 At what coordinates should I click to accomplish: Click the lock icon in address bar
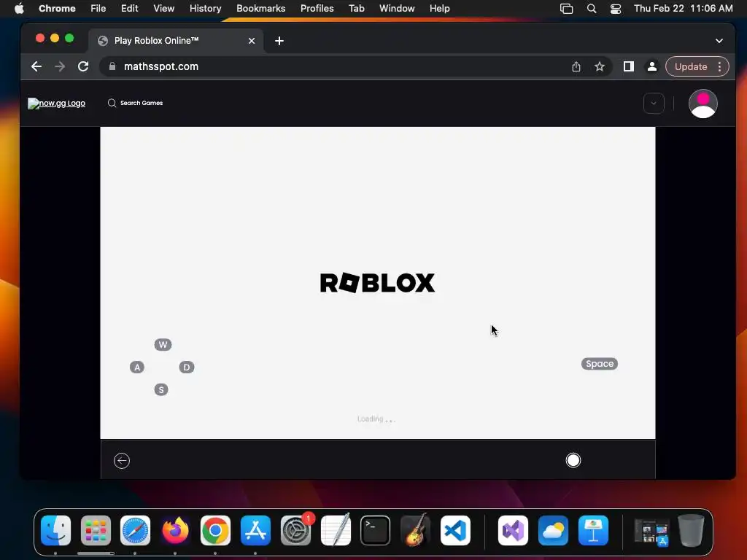[112, 66]
